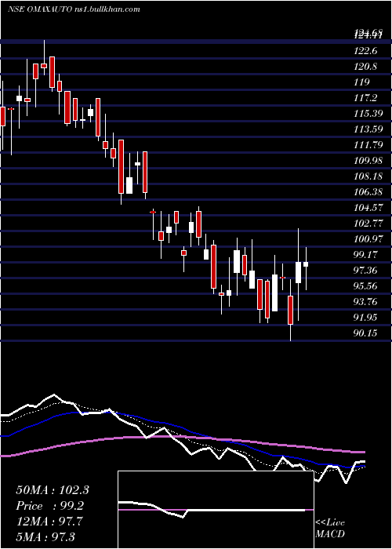Click the MACD inset chart panel

pyautogui.click(x=216, y=510)
